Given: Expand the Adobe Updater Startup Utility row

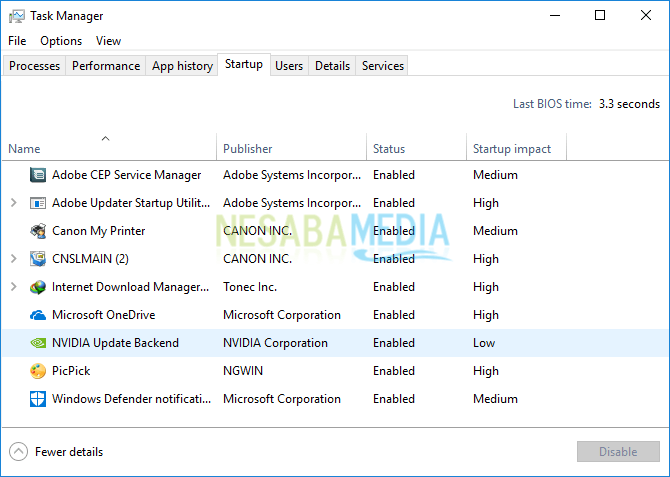Looking at the screenshot, I should 14,203.
